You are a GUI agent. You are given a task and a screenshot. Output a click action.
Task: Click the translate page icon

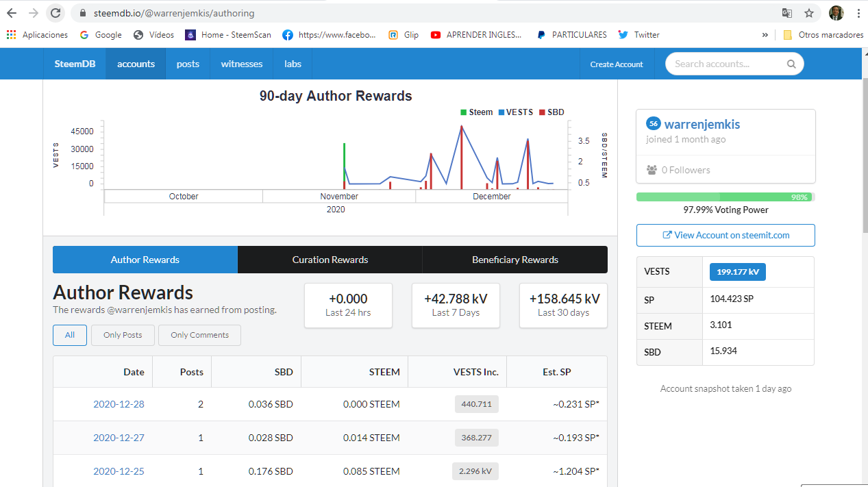(787, 13)
